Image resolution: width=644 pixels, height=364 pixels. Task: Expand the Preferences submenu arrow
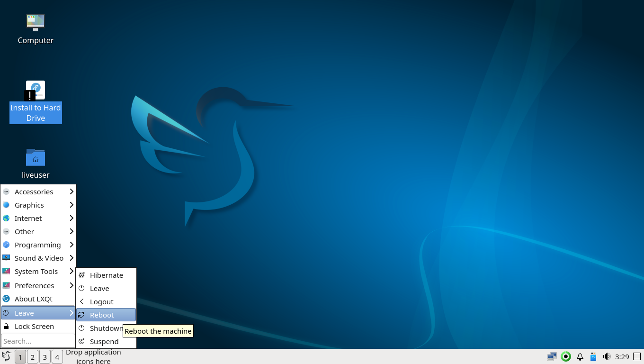(72, 285)
